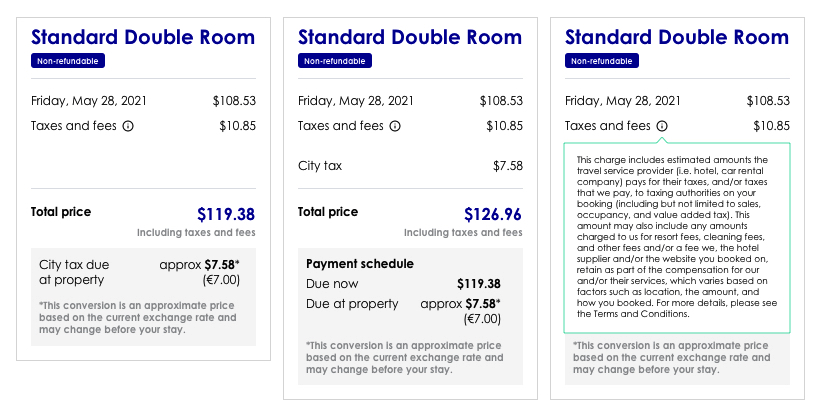Viewport: 821px width, 416px height.
Task: Click the Non-refundable badge in the left card
Action: pos(68,61)
